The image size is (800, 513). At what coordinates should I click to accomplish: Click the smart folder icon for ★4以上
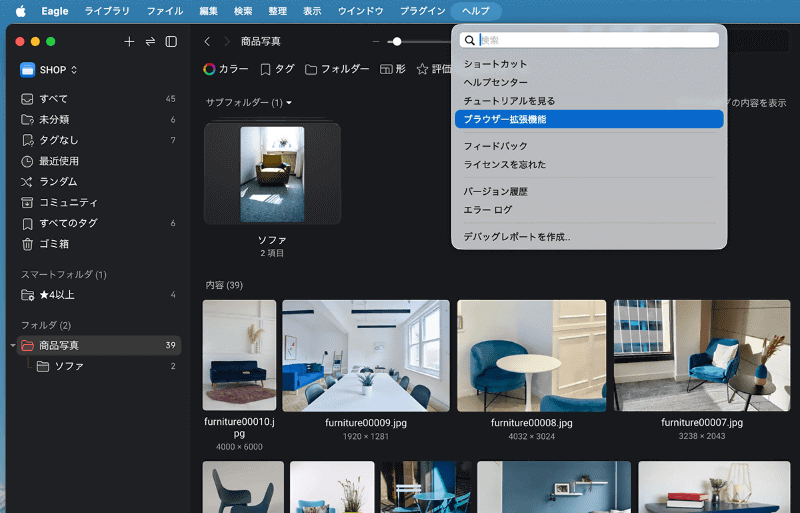coord(27,295)
